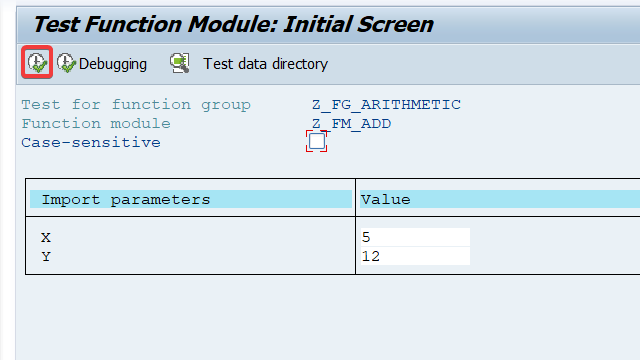Image resolution: width=640 pixels, height=360 pixels.
Task: Click the Execute icon highlighted in red
Action: pyautogui.click(x=37, y=62)
